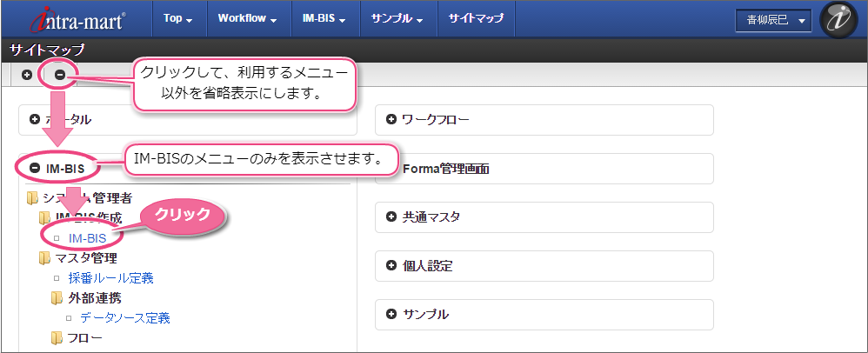868x353 pixels.
Task: Click the minus icon beside IM-BIS
Action: point(34,169)
